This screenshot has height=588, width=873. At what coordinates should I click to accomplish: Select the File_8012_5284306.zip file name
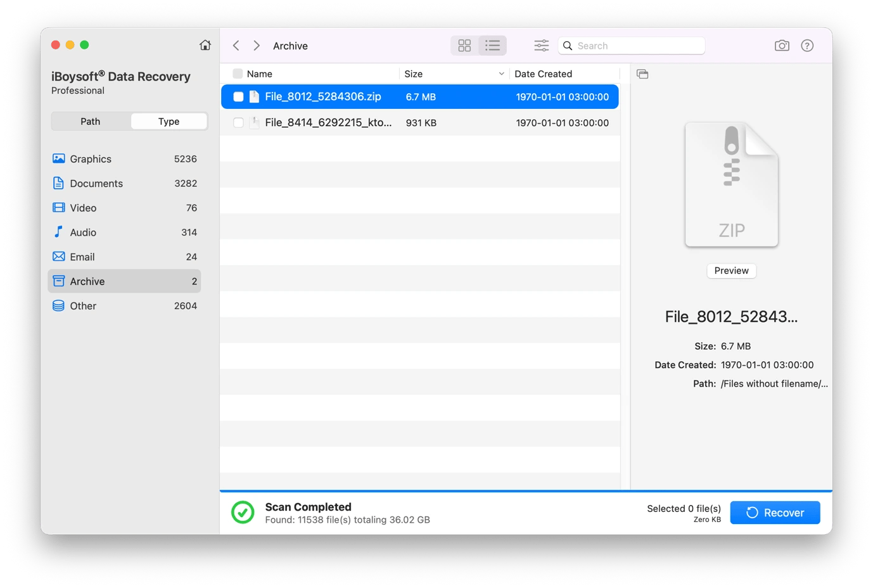(323, 97)
